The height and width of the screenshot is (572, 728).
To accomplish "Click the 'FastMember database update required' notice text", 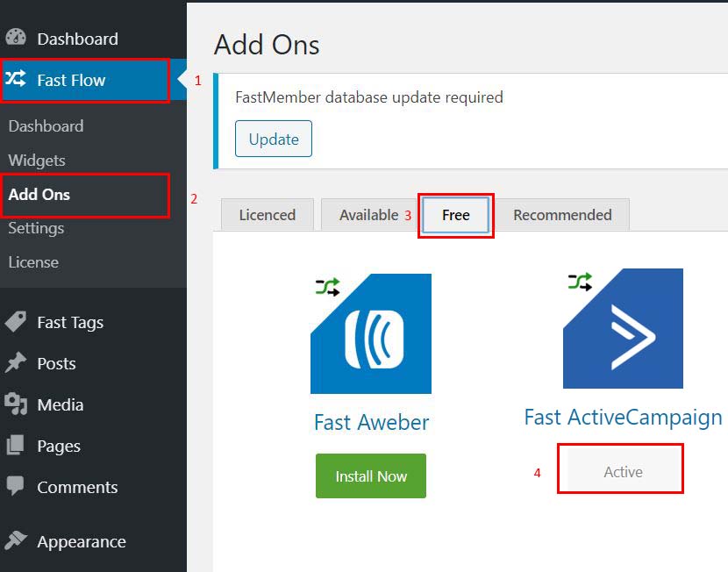I will pos(369,97).
